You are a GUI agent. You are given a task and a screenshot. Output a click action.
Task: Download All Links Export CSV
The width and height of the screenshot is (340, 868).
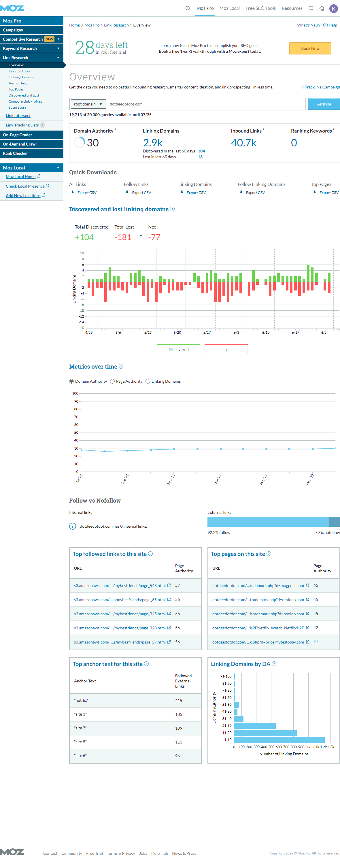tap(84, 193)
